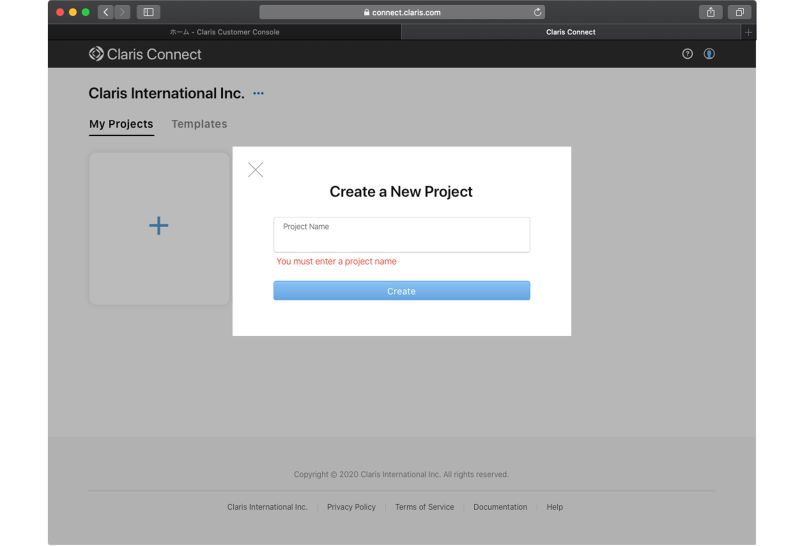Open the three-dot menu beside Claris International Inc.
This screenshot has height=546, width=800.
pos(259,93)
